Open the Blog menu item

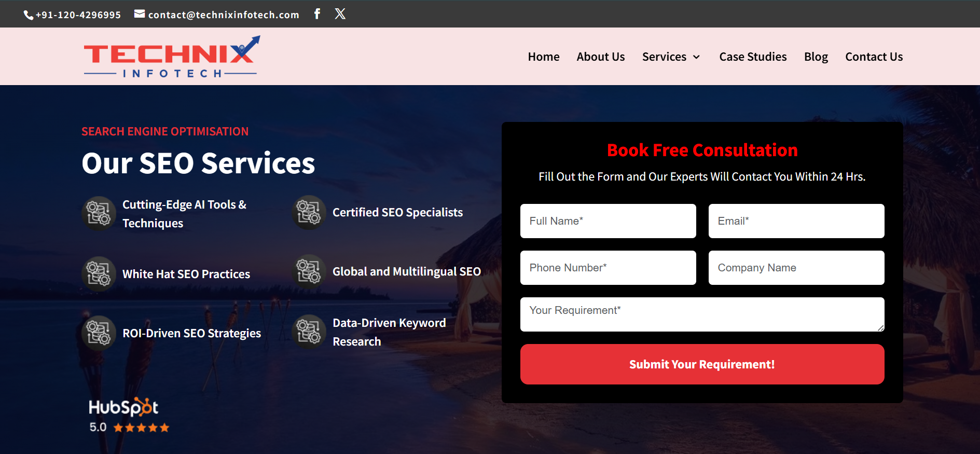tap(816, 57)
